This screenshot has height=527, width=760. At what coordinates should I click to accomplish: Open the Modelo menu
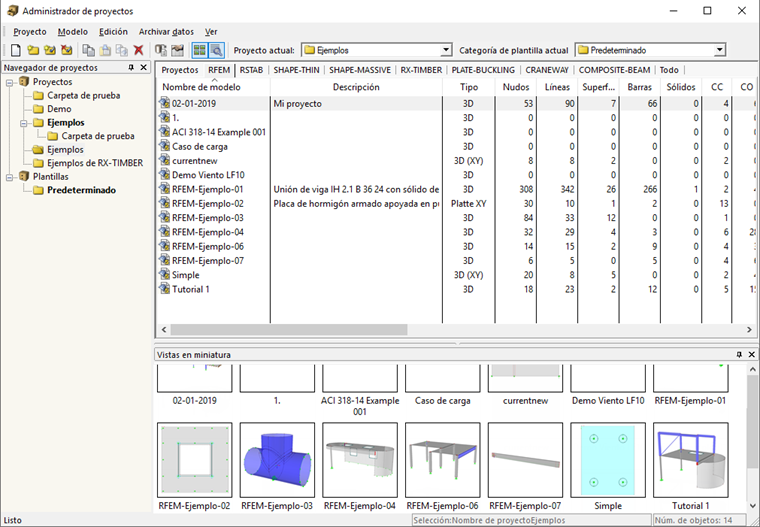[x=73, y=32]
